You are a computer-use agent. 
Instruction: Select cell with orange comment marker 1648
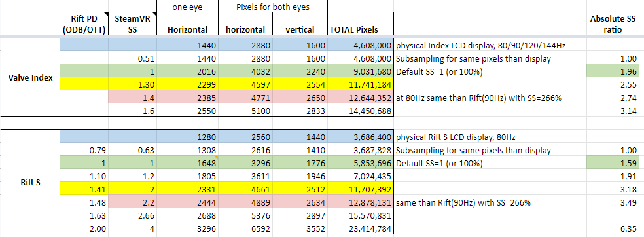188,163
